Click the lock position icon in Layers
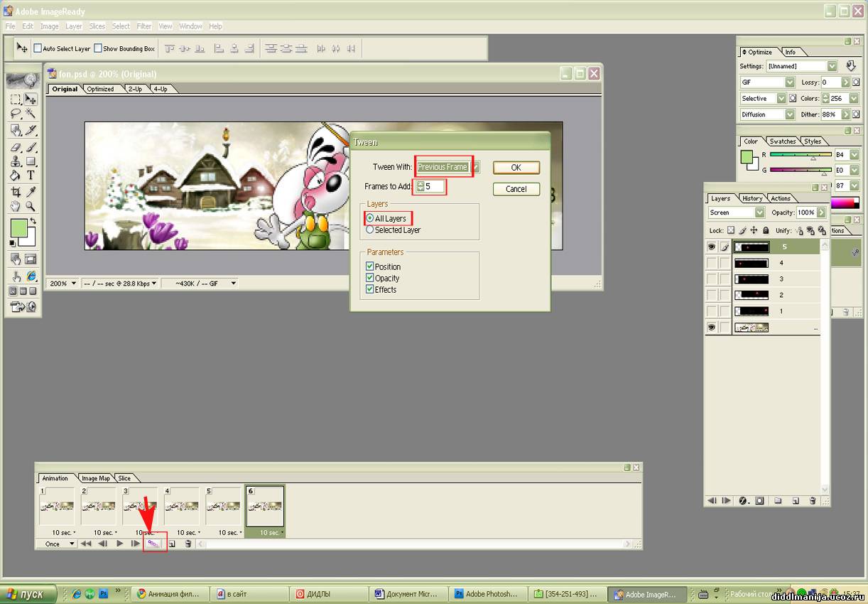Viewport: 868px width, 604px height. point(754,230)
